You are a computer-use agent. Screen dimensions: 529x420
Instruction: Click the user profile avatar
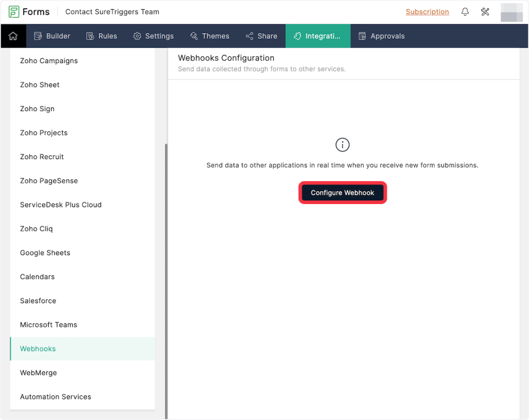click(x=511, y=12)
